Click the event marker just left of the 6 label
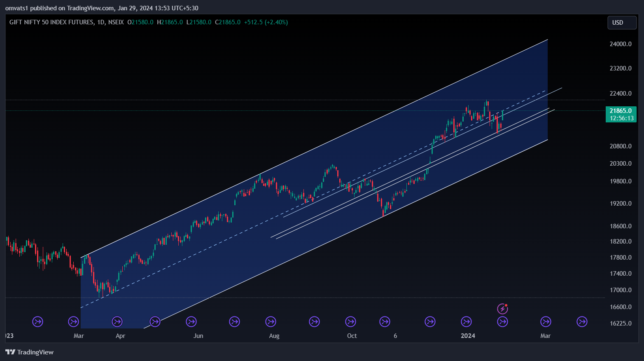Image resolution: width=644 pixels, height=361 pixels. [385, 321]
